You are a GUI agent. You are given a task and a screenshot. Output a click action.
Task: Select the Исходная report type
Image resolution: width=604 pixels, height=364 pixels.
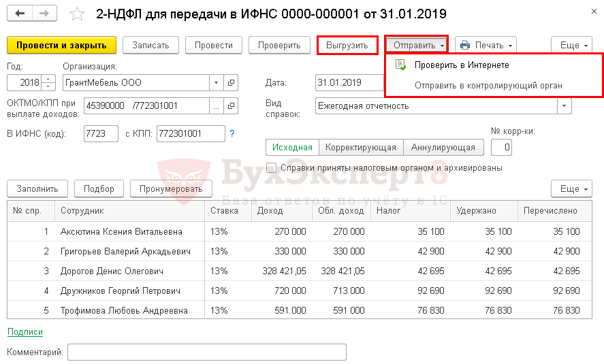292,148
